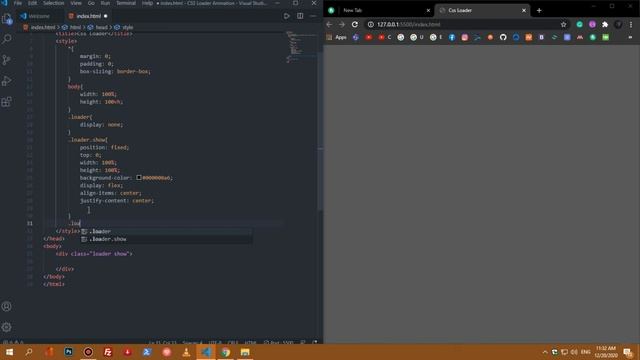Open the Run menu in VS Code
Image resolution: width=640 pixels, height=360 pixels.
(105, 3)
